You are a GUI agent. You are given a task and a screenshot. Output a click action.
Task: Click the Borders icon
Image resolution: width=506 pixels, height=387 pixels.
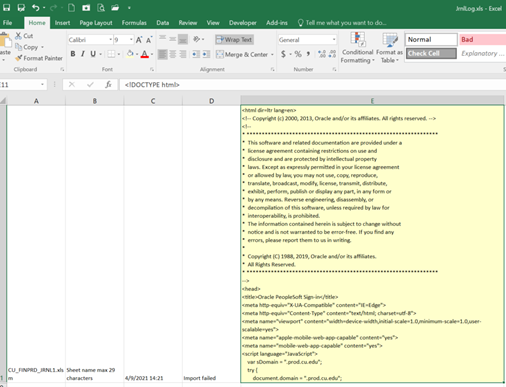(x=111, y=54)
